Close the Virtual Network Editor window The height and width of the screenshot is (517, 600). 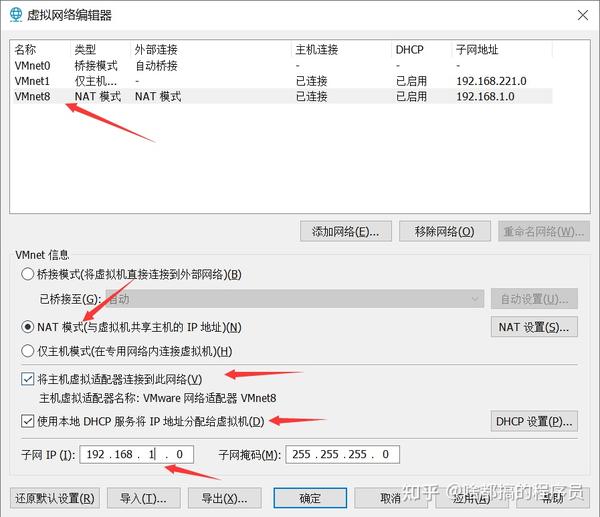[583, 15]
